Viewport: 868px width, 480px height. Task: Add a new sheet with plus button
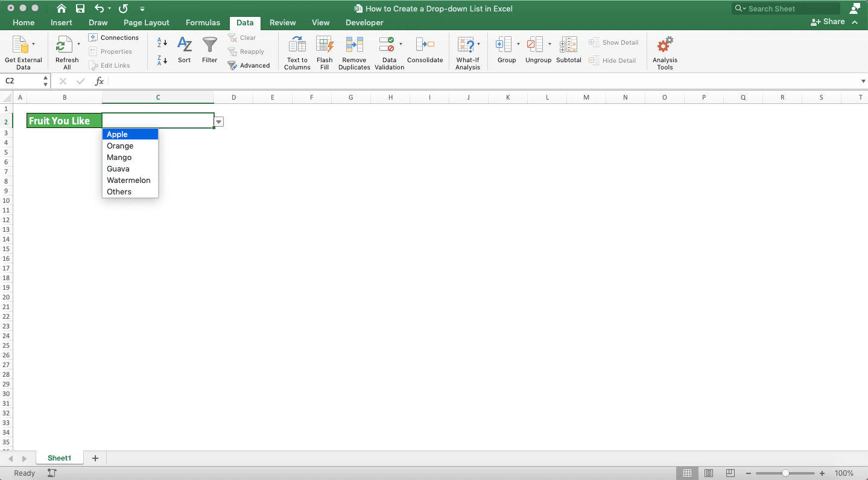tap(95, 458)
